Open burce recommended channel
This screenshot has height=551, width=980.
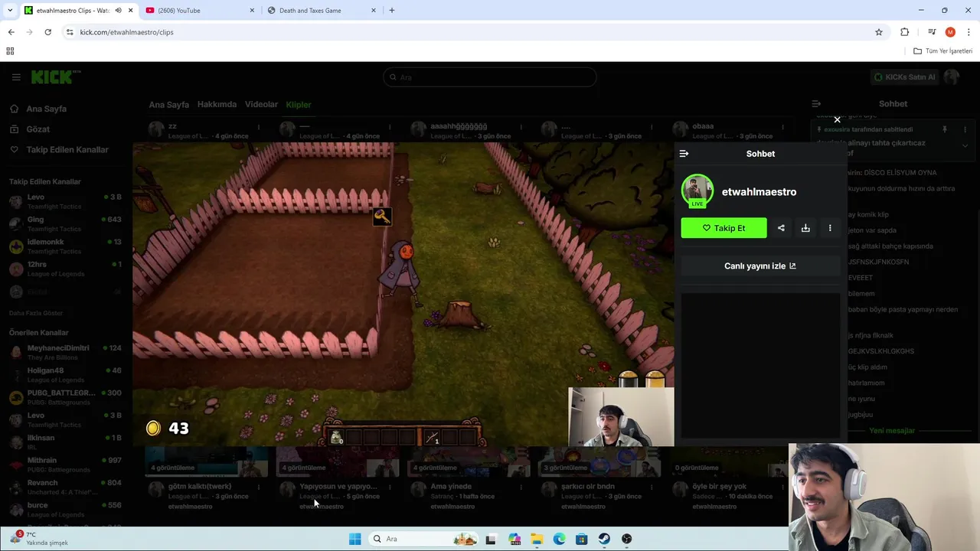pyautogui.click(x=65, y=510)
